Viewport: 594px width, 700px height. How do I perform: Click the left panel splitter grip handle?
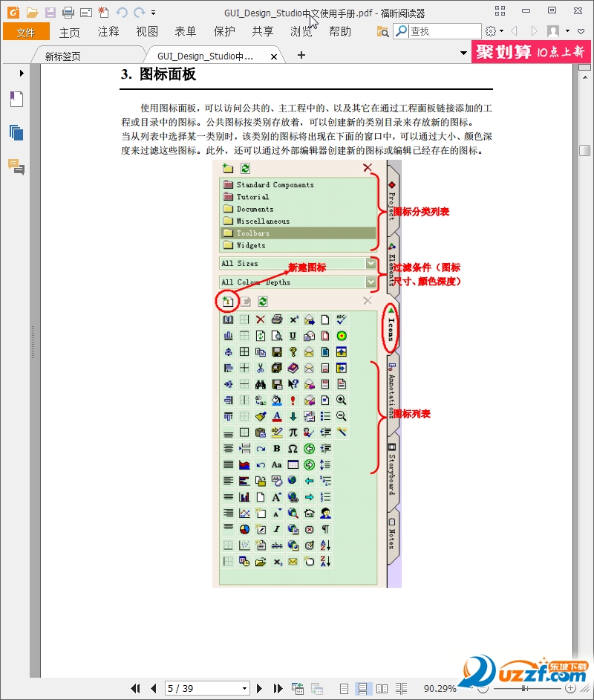(x=33, y=343)
